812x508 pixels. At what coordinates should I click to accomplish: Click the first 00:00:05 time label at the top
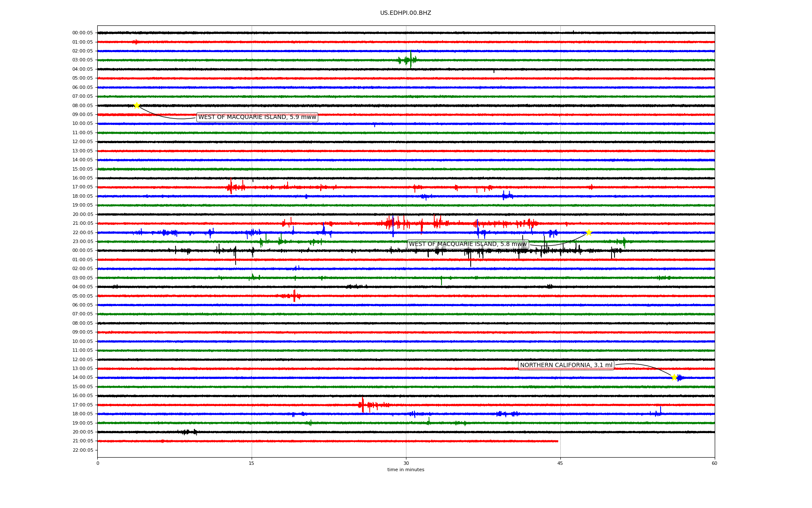click(82, 33)
